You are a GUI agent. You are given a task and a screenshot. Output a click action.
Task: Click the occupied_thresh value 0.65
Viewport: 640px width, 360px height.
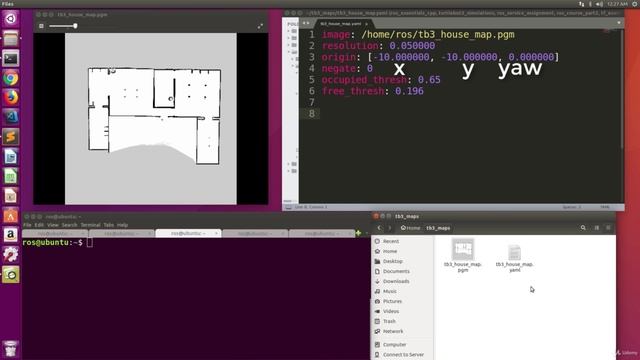pyautogui.click(x=429, y=80)
